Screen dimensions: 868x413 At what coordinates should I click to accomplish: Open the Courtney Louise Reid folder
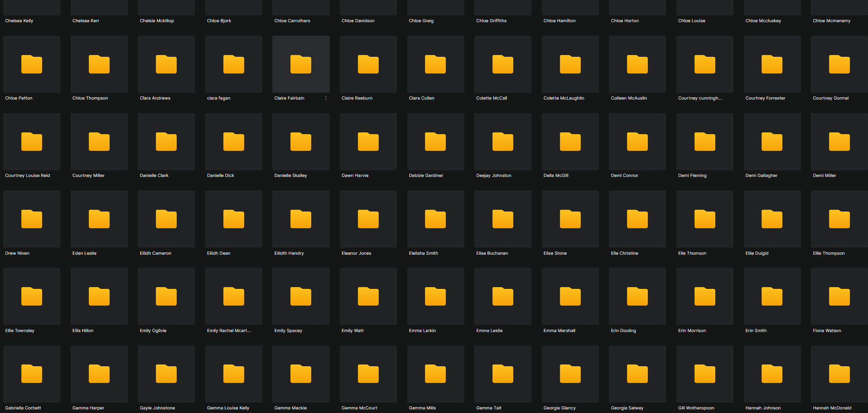tap(32, 142)
